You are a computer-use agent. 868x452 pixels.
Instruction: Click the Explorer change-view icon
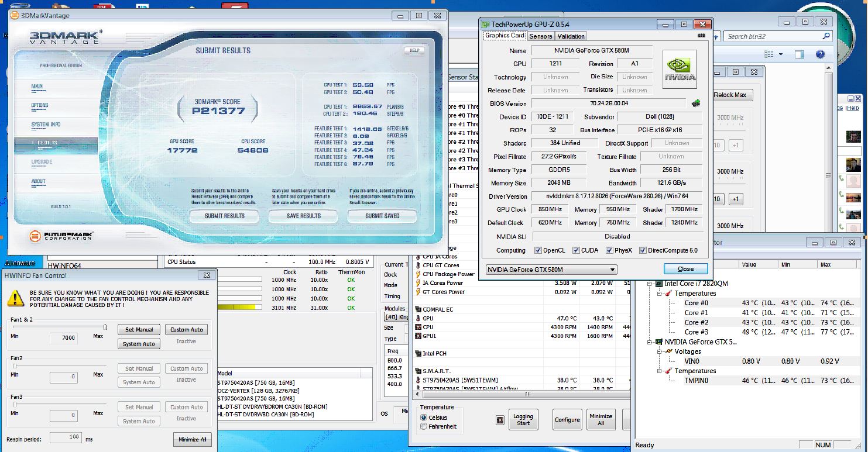[768, 54]
